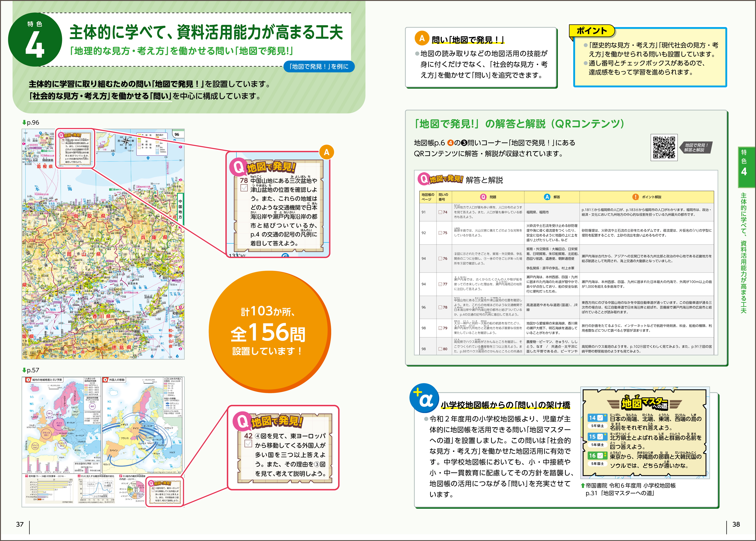756x541 pixels.
Task: Click the 兵庫県 label on the p.96 map
Action: tap(154, 237)
